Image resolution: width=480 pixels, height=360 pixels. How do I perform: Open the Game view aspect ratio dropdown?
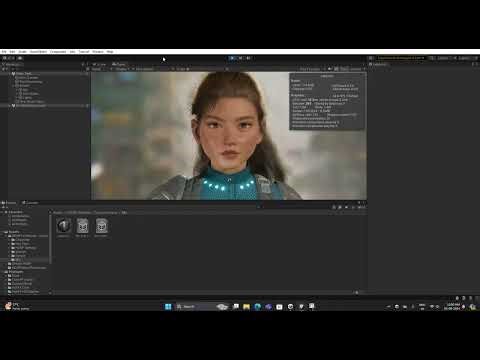[152, 69]
